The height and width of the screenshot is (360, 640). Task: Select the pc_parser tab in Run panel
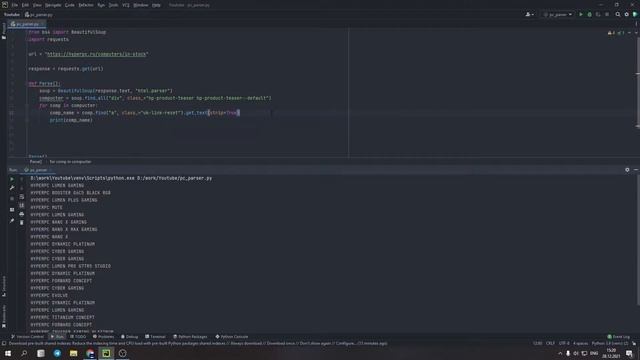37,170
